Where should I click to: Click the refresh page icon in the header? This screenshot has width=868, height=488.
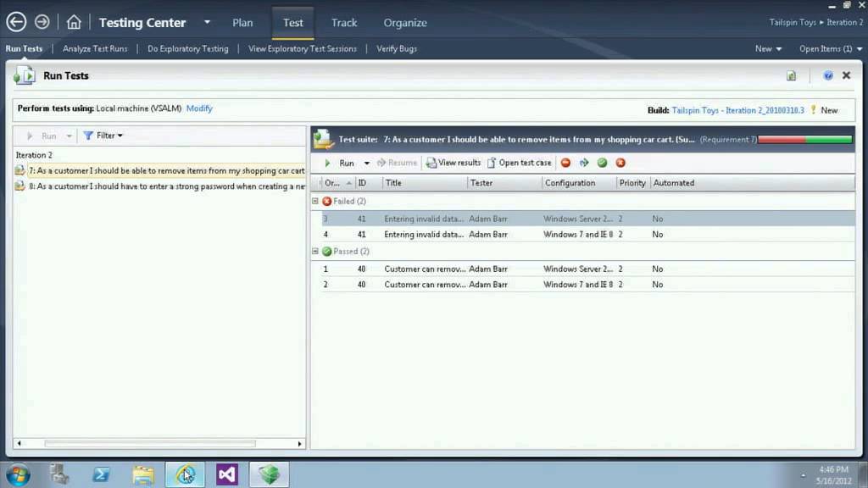pos(791,75)
